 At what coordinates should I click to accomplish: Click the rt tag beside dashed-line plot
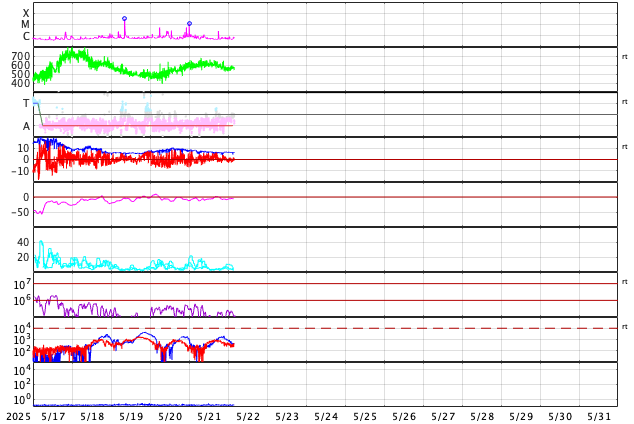click(x=625, y=327)
